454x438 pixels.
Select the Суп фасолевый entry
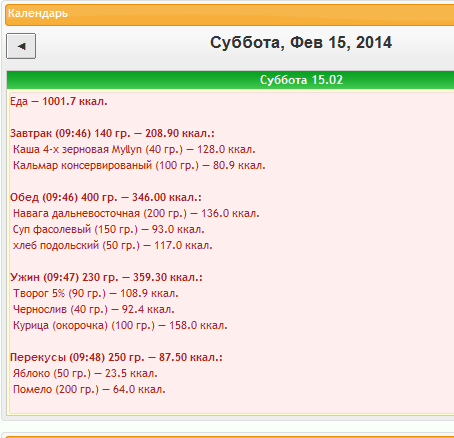108,229
